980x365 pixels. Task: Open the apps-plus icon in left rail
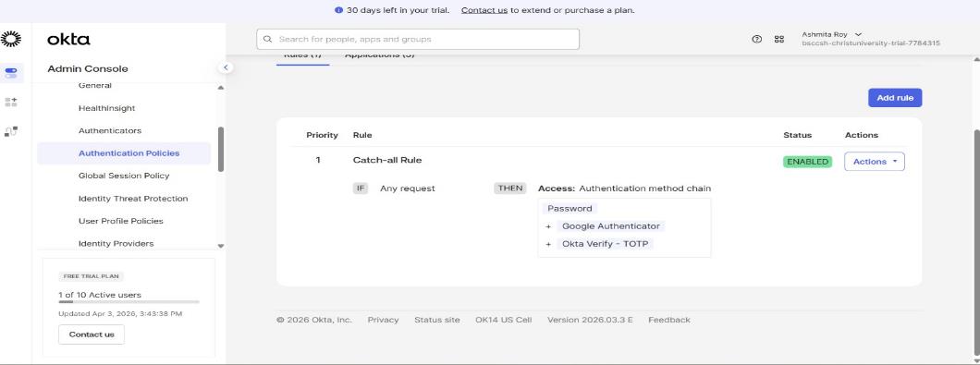pos(11,102)
